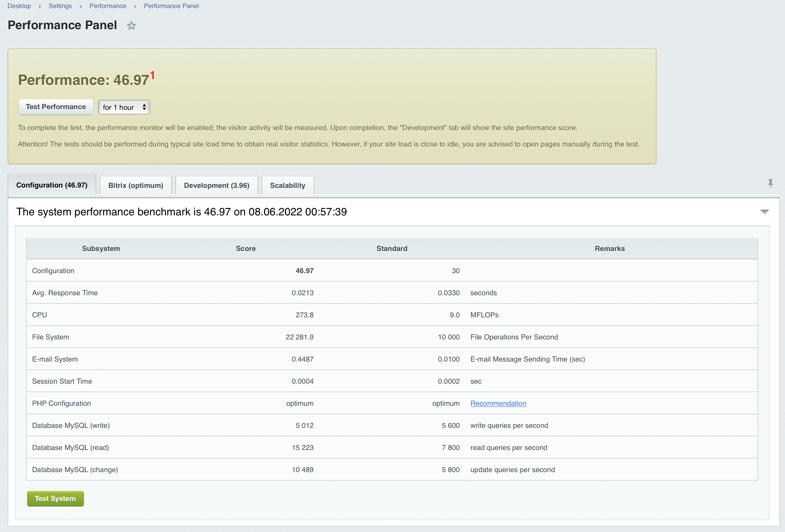Viewport: 785px width, 532px height.
Task: Click 'E-mail Message Sending Time (sec)' remark
Action: (x=527, y=359)
